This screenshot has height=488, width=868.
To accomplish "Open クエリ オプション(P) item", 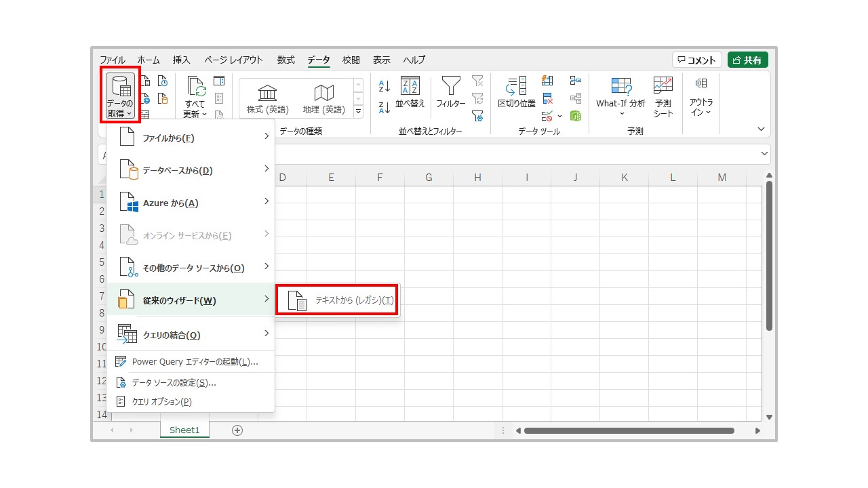I will (191, 401).
